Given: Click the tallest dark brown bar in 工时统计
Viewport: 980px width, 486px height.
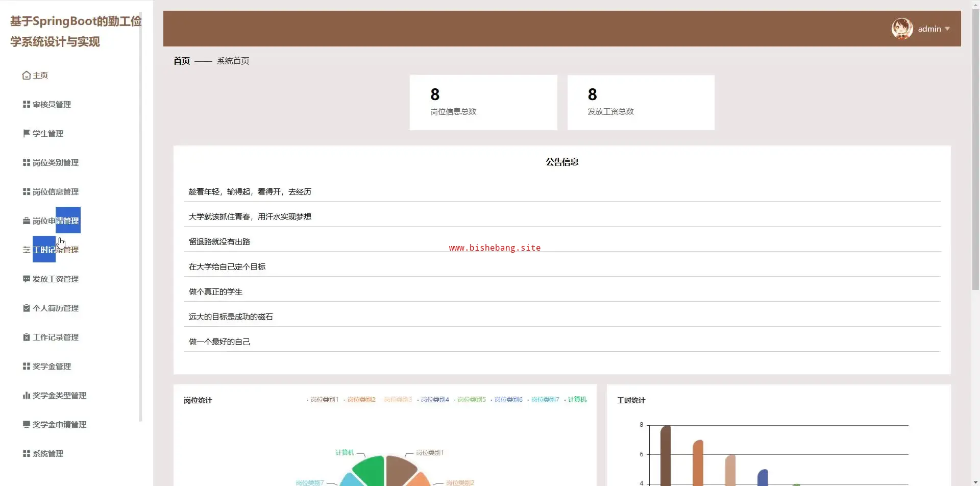Looking at the screenshot, I should click(x=666, y=455).
